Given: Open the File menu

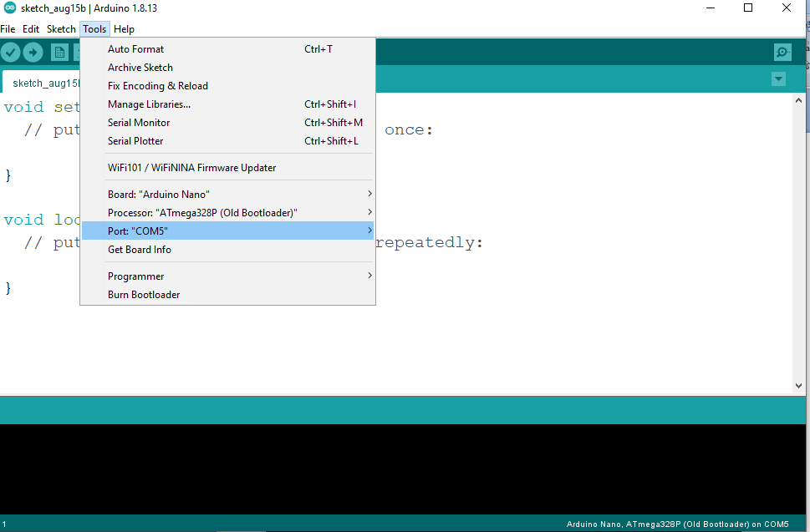Looking at the screenshot, I should (8, 29).
